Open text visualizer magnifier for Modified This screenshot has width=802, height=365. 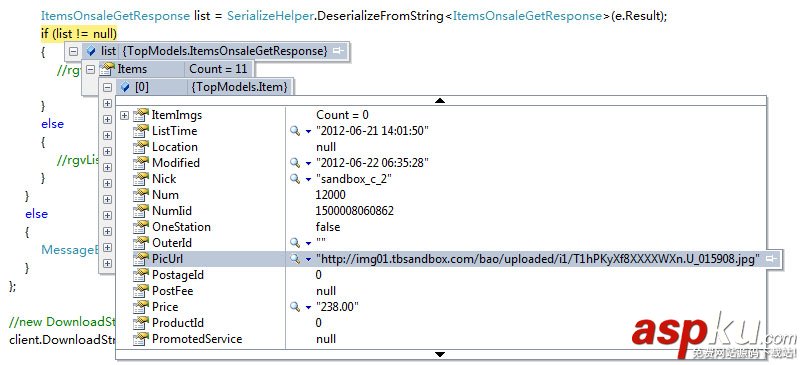(295, 163)
